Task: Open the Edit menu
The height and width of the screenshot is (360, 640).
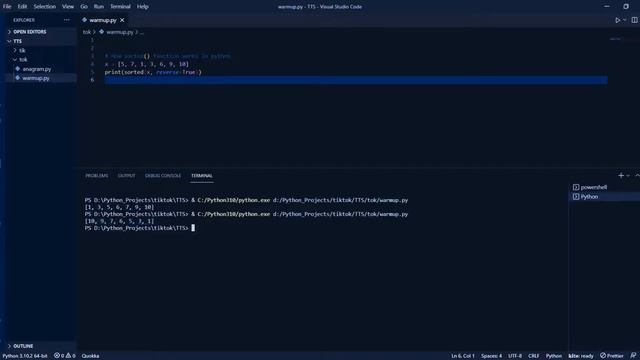Action: [22, 7]
